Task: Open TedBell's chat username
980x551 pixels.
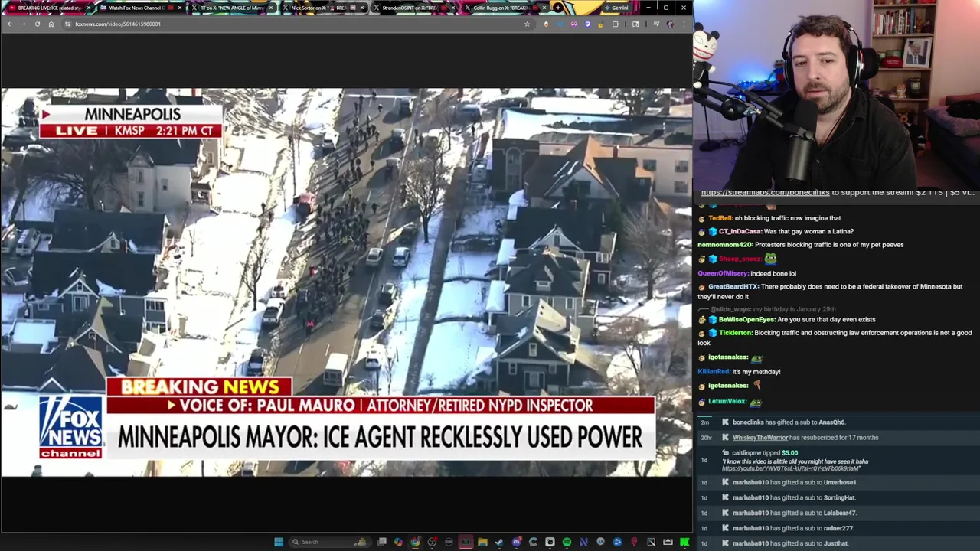Action: (x=720, y=218)
